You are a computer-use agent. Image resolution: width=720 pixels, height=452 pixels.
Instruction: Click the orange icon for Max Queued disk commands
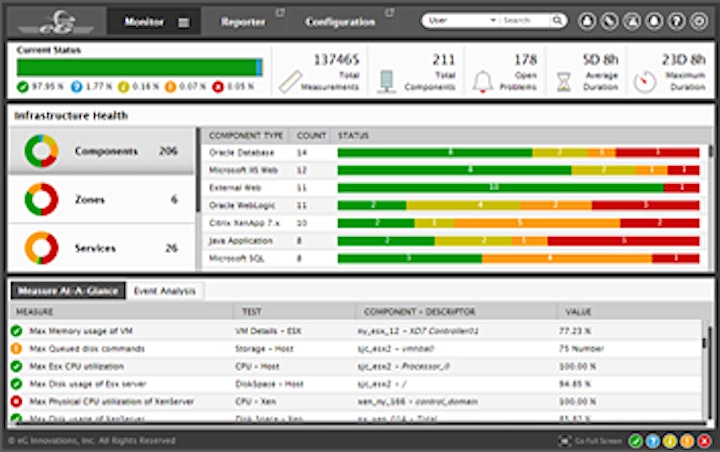pos(17,348)
